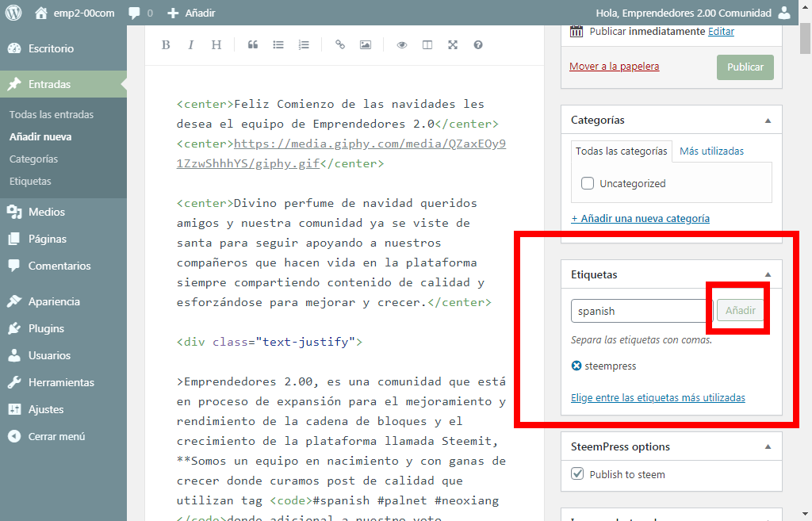Insert a numbered list

pos(304,45)
